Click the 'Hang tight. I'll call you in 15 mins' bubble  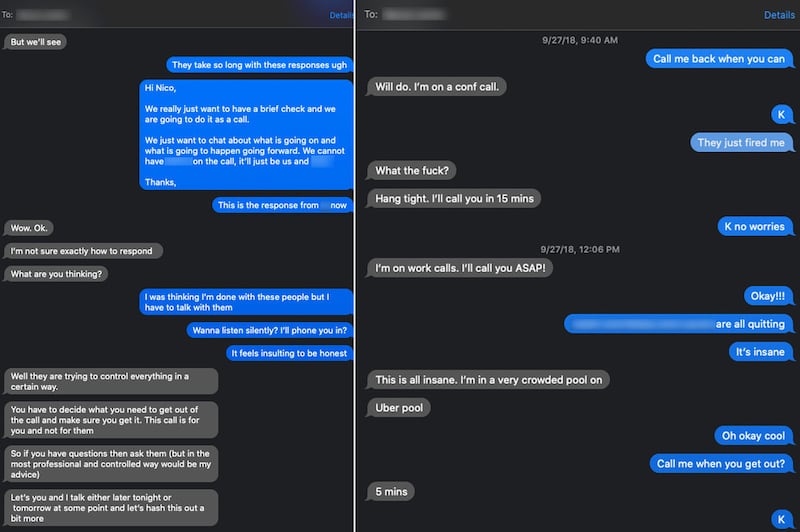coord(455,198)
